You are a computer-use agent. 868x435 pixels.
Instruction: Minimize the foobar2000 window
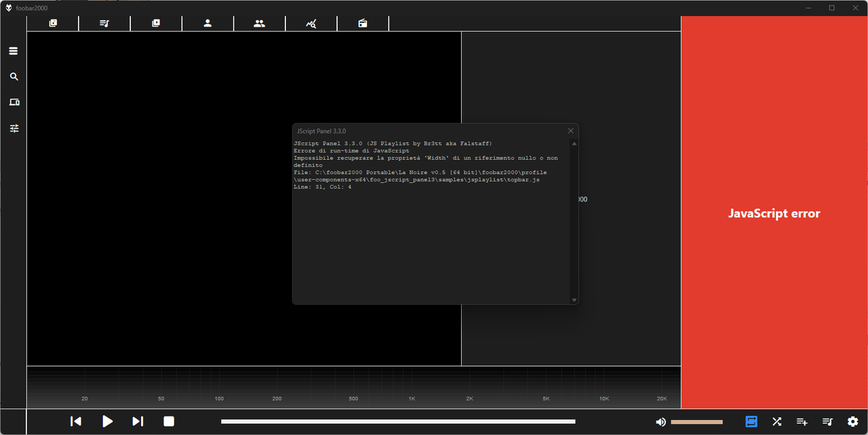click(x=808, y=7)
